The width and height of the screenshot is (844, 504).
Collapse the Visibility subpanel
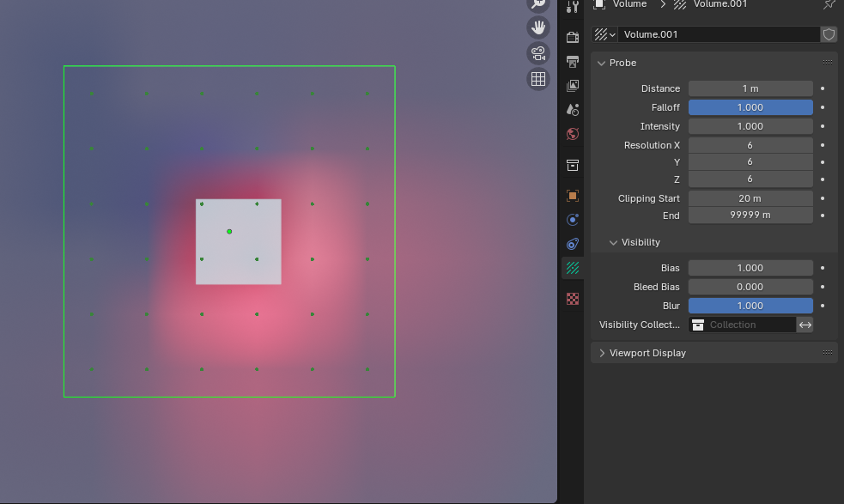pyautogui.click(x=613, y=242)
